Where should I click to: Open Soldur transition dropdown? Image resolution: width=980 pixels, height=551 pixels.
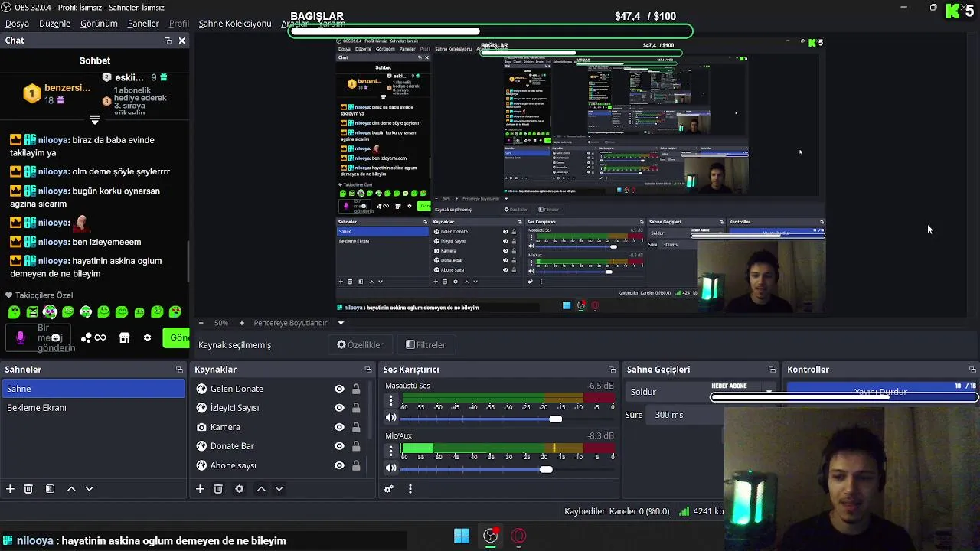coord(702,392)
